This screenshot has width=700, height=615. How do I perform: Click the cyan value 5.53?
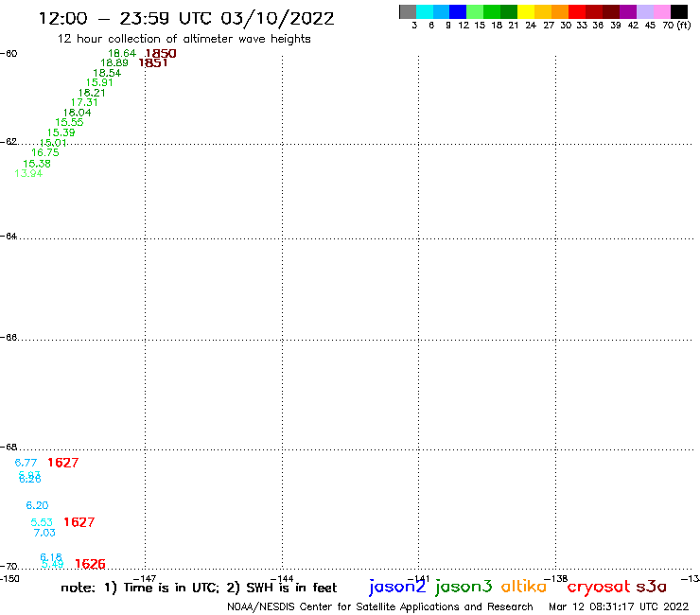(x=42, y=522)
